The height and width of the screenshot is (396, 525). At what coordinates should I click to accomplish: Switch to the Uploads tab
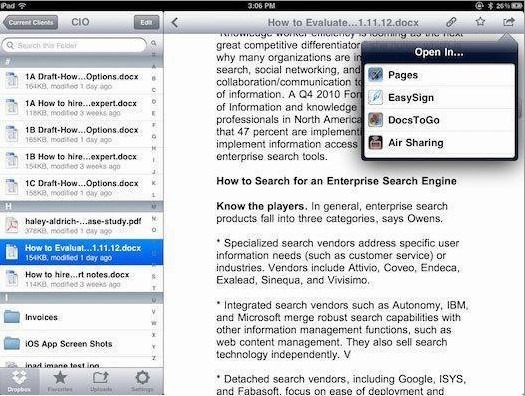[101, 382]
